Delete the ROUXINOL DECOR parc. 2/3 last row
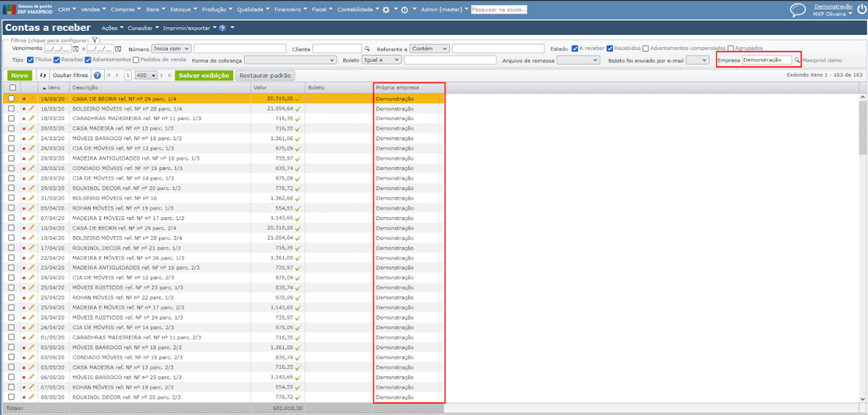Viewport: 868px width, 415px height. coord(24,398)
